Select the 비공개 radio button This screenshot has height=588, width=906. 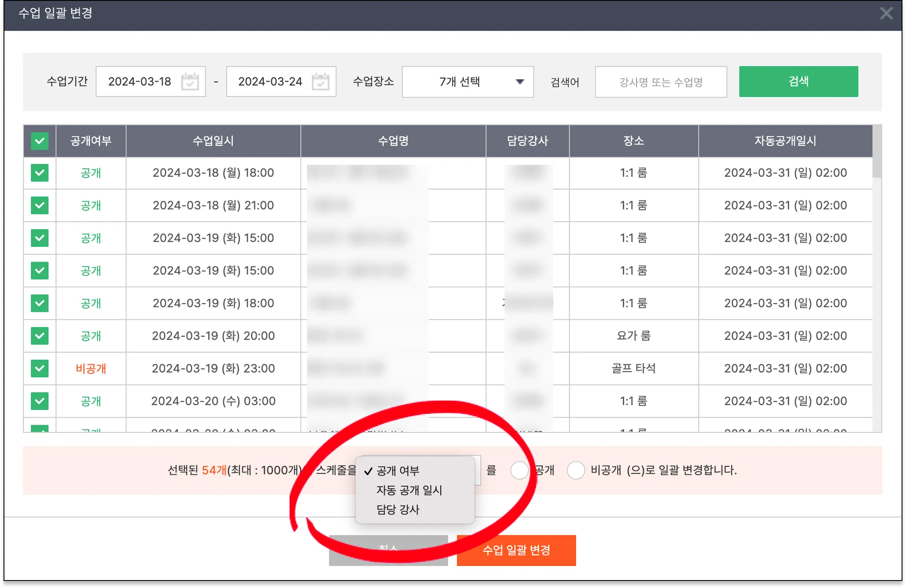[x=576, y=470]
